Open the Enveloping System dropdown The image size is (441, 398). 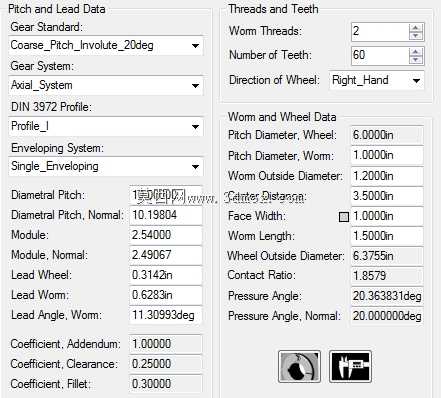pos(106,166)
